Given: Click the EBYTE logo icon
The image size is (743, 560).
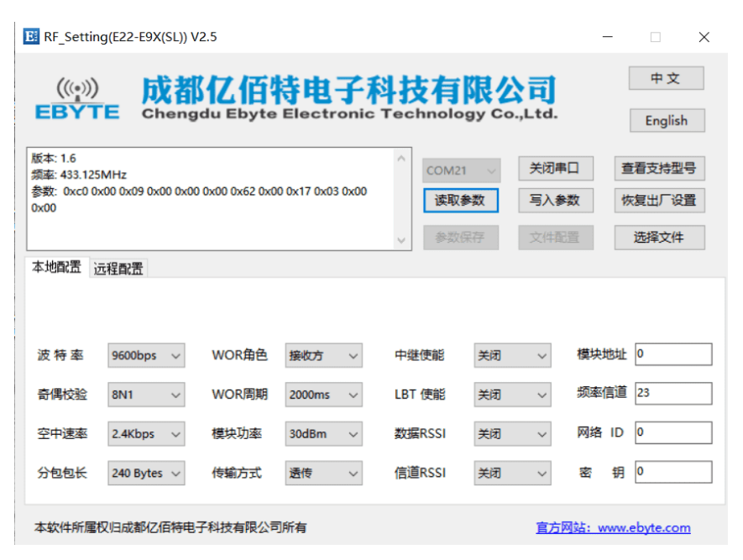Looking at the screenshot, I should point(77,99).
